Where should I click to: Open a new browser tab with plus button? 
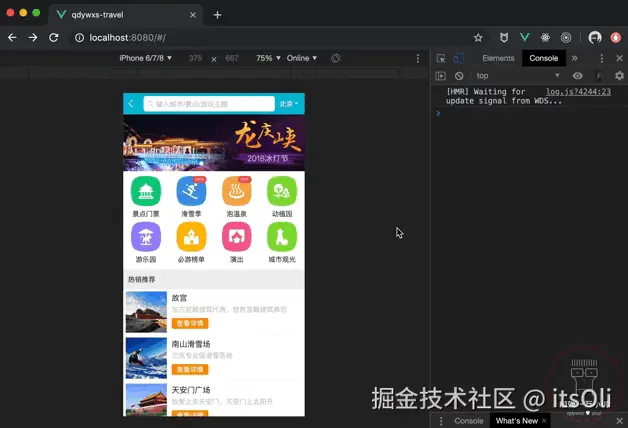pos(217,15)
